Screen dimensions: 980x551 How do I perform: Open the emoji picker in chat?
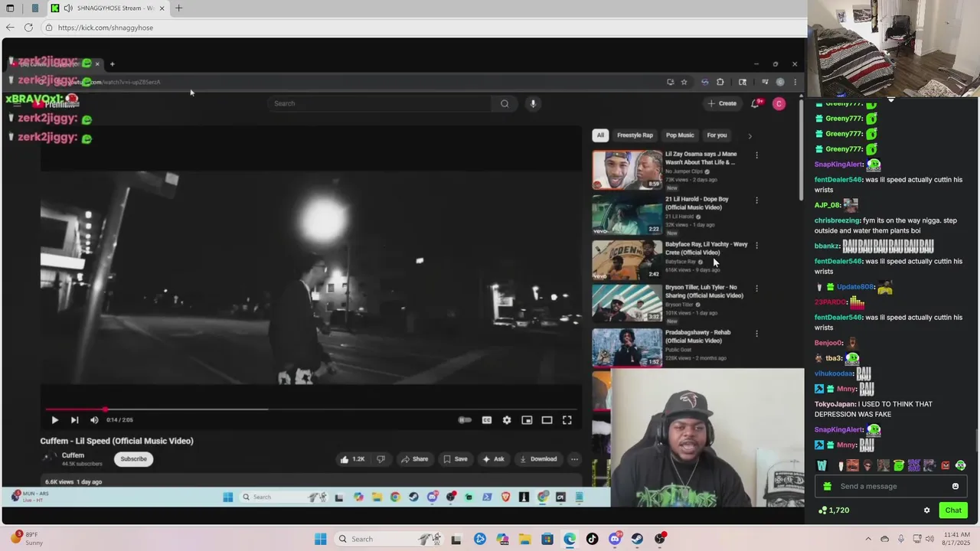pyautogui.click(x=955, y=487)
